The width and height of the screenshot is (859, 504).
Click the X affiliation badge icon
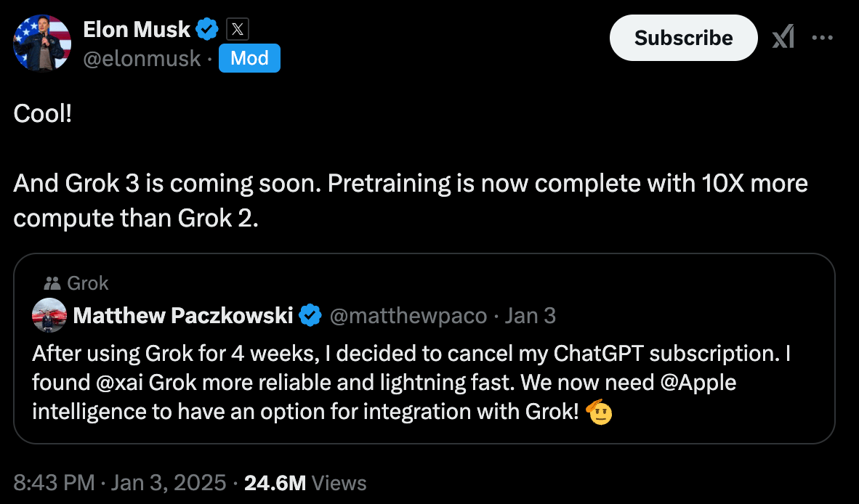(238, 30)
